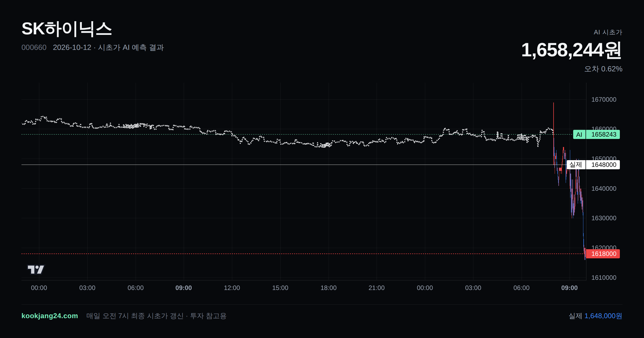Click the 매일 오전 7시 최종 시초가 갱신 note

[x=156, y=316]
